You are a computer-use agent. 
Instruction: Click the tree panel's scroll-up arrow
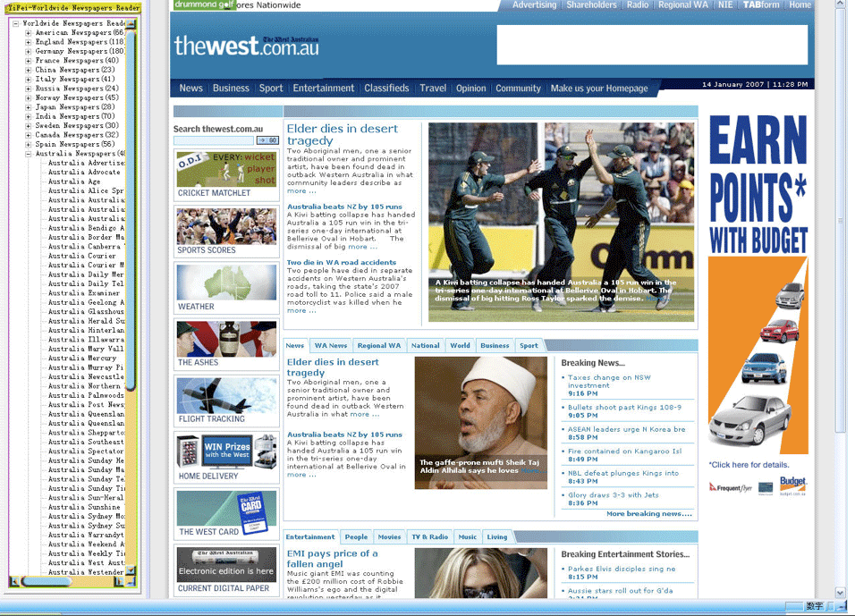(x=131, y=24)
